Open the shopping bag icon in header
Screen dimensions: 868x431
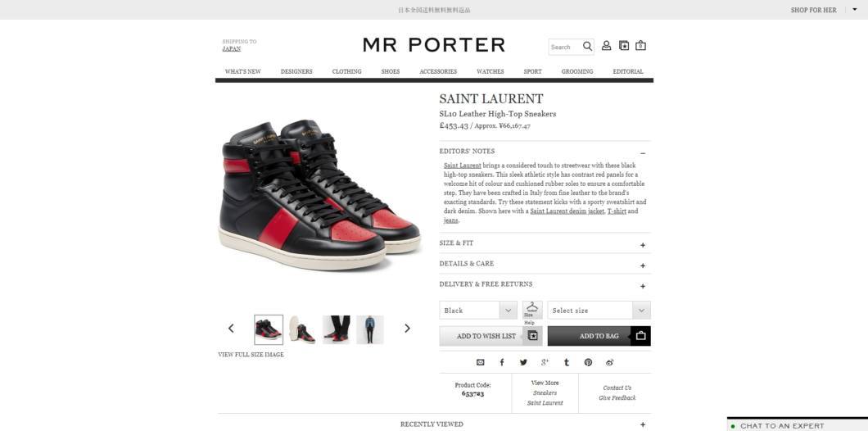coord(640,46)
